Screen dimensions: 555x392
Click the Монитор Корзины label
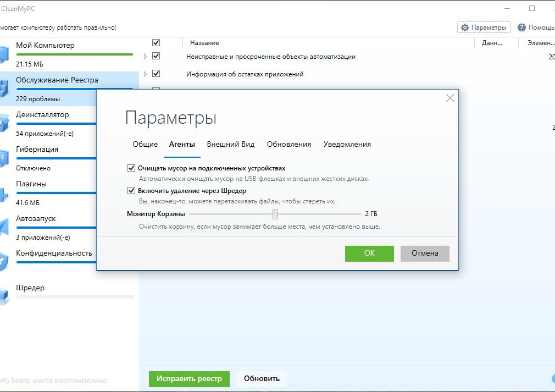[156, 214]
